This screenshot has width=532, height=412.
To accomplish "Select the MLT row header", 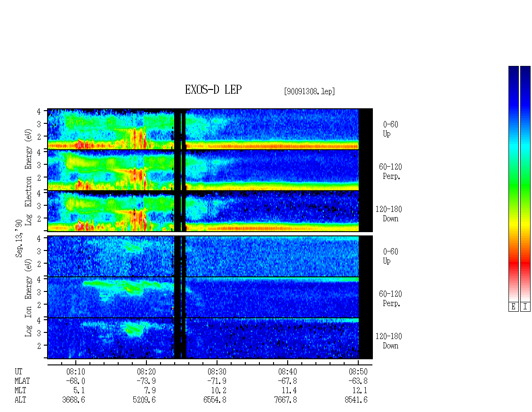I will (x=20, y=391).
